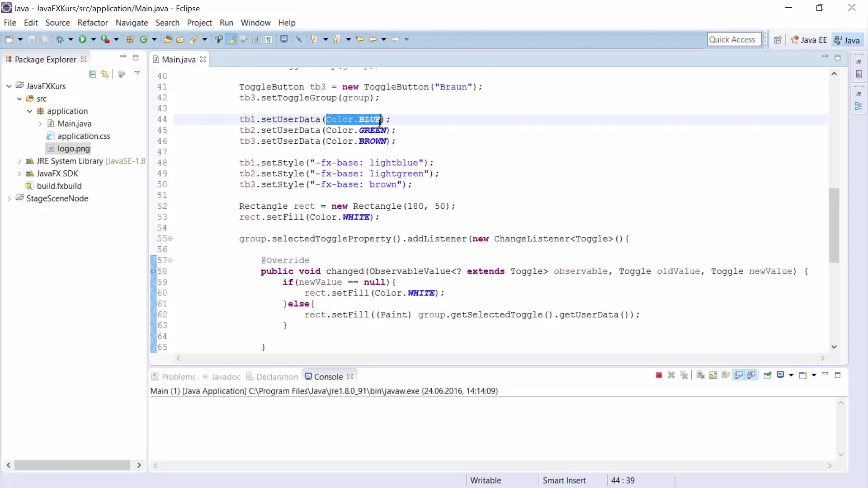Open dropdown arrow next to New icon

[x=20, y=40]
